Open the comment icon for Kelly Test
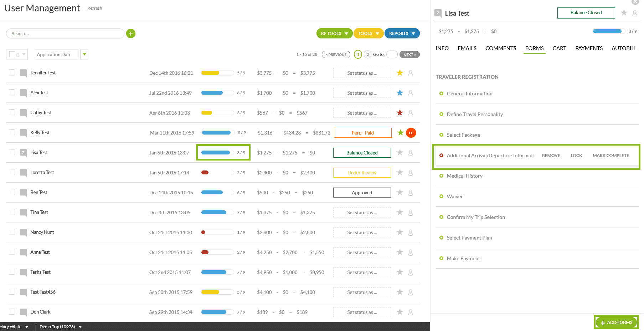This screenshot has width=644, height=331. click(24, 133)
